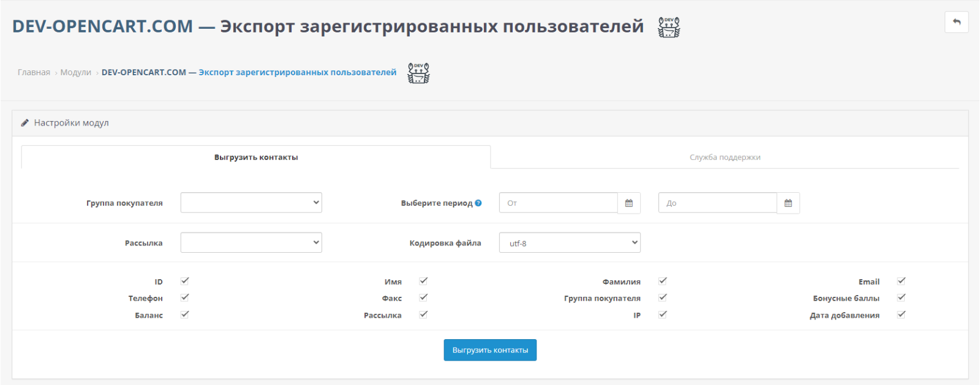The height and width of the screenshot is (385, 980).
Task: Click the help icon next to Выберите период
Action: (x=478, y=203)
